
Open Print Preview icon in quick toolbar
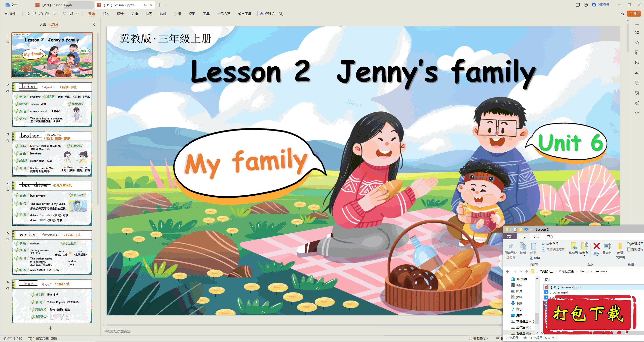tap(47, 14)
